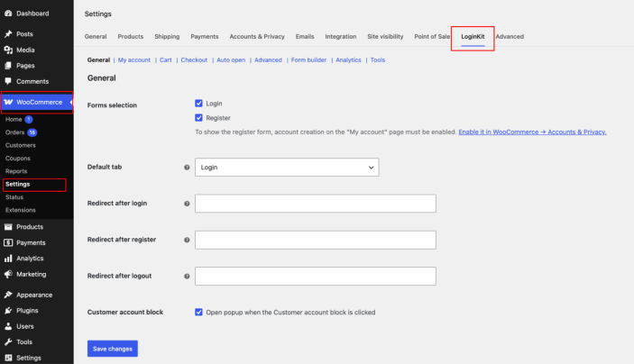
Task: Click the bottom Settings sidebar icon
Action: [x=8, y=358]
